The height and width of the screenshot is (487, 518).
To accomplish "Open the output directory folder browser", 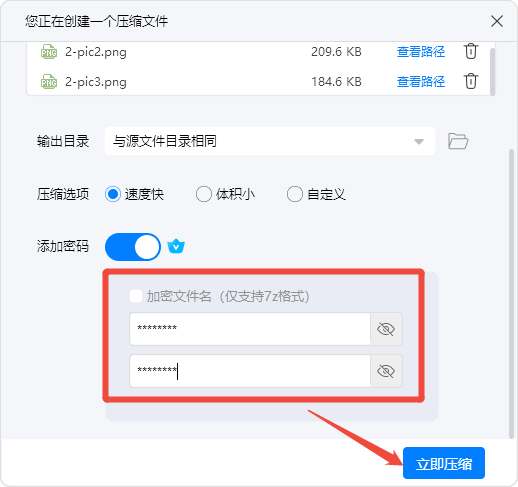I will [x=458, y=141].
